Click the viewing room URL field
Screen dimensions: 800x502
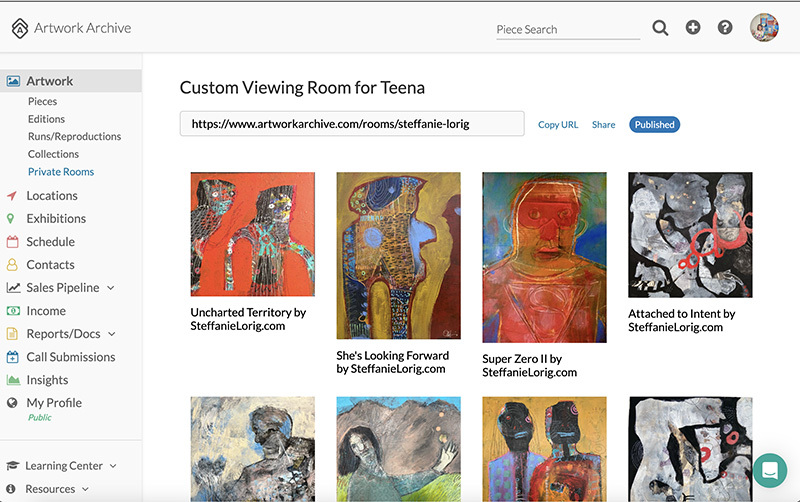click(x=351, y=124)
